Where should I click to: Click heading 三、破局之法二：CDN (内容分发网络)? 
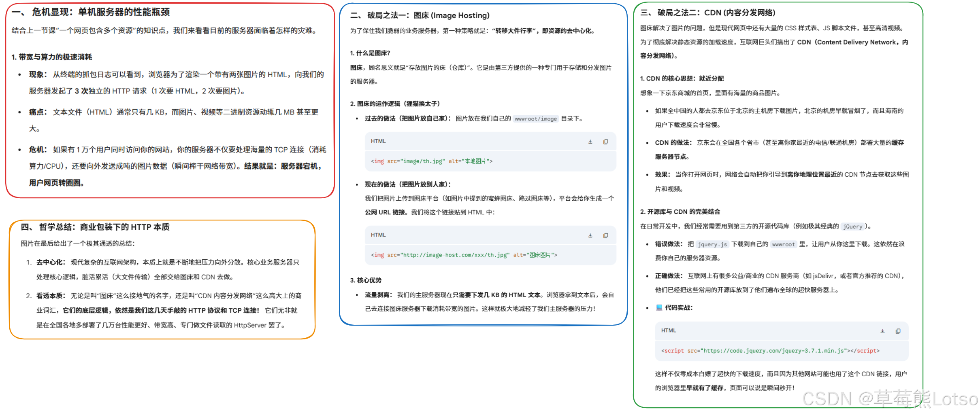[x=708, y=13]
